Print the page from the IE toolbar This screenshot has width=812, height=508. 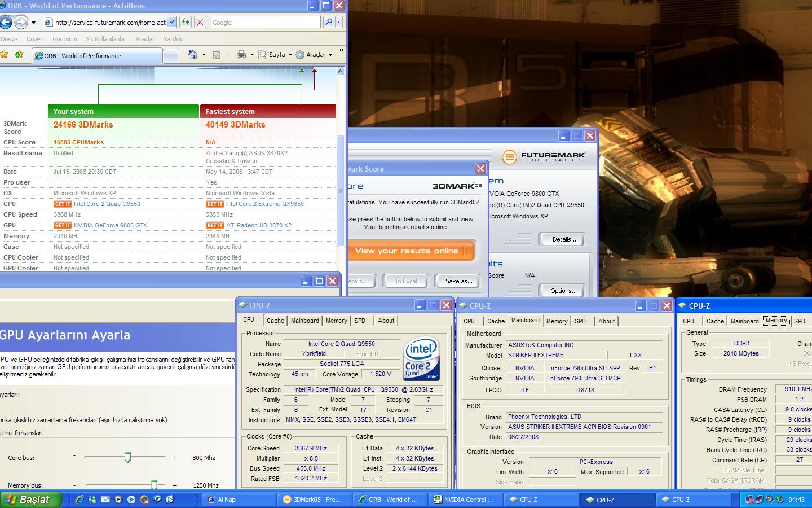[241, 55]
